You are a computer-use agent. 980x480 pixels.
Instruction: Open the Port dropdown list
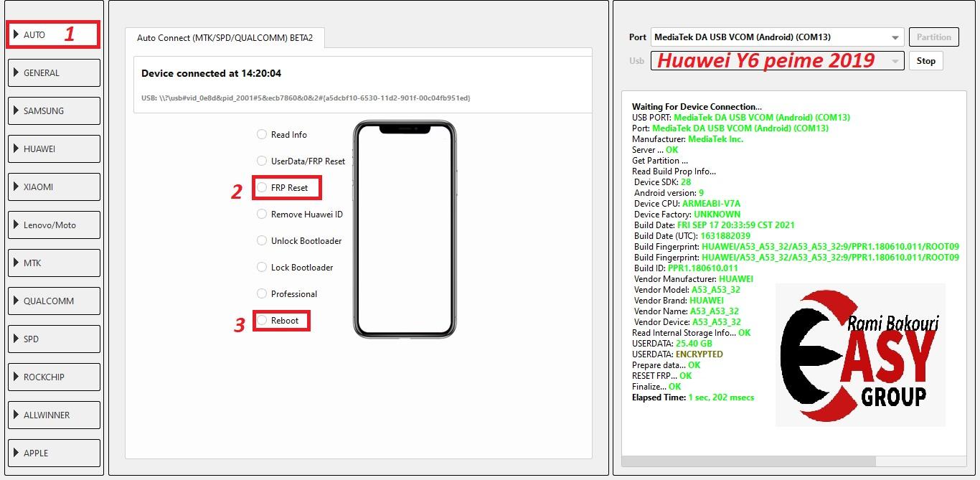777,37
